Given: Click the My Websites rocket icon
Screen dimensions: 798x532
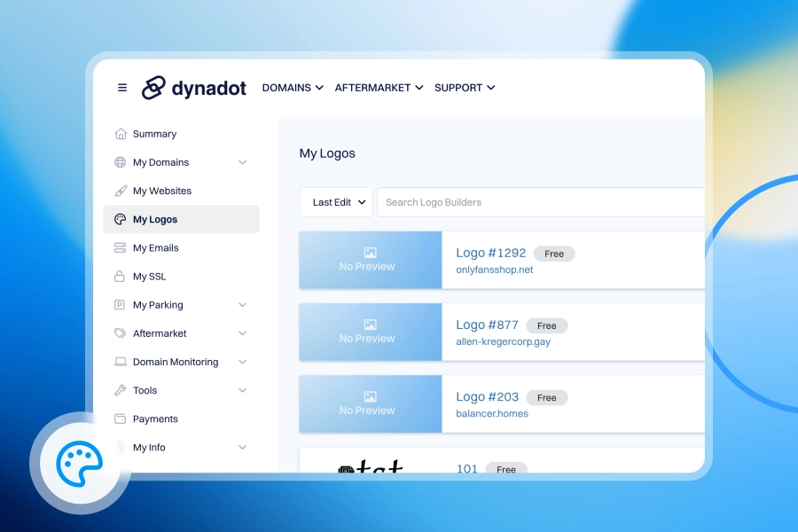Looking at the screenshot, I should pos(121,191).
